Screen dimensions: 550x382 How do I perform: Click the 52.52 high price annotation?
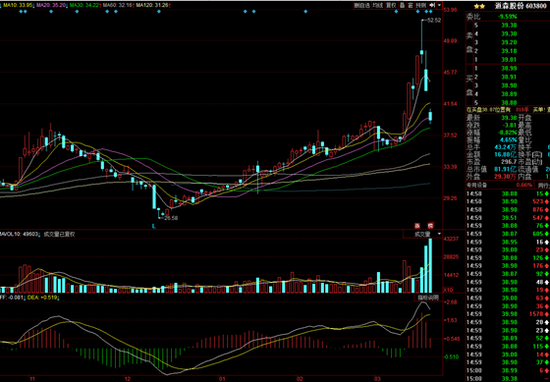433,20
